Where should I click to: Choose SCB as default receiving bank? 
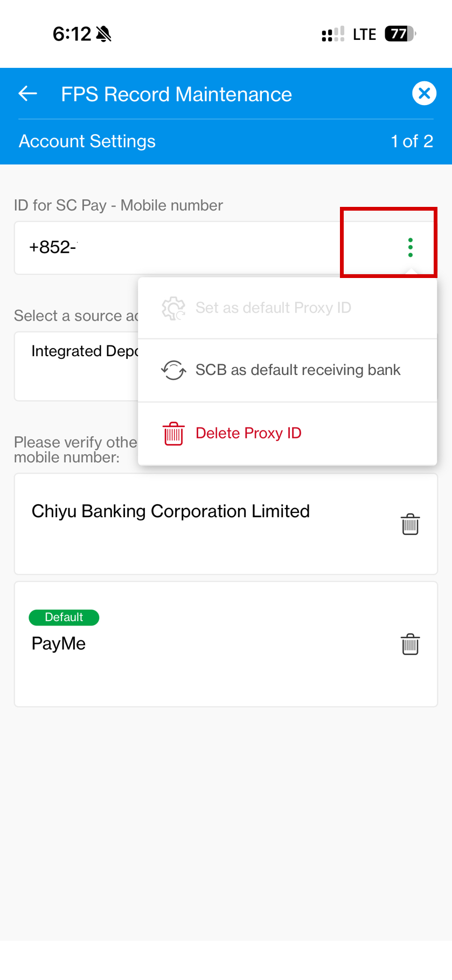click(x=297, y=370)
